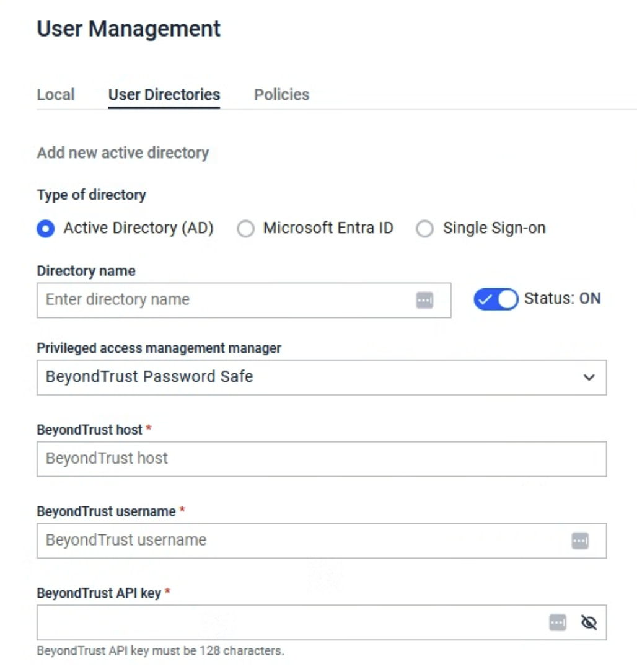Open the Local tab

click(x=56, y=94)
